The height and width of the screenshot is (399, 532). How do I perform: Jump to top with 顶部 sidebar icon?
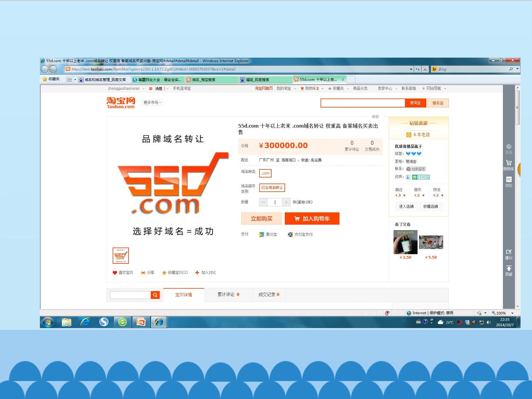[x=509, y=271]
